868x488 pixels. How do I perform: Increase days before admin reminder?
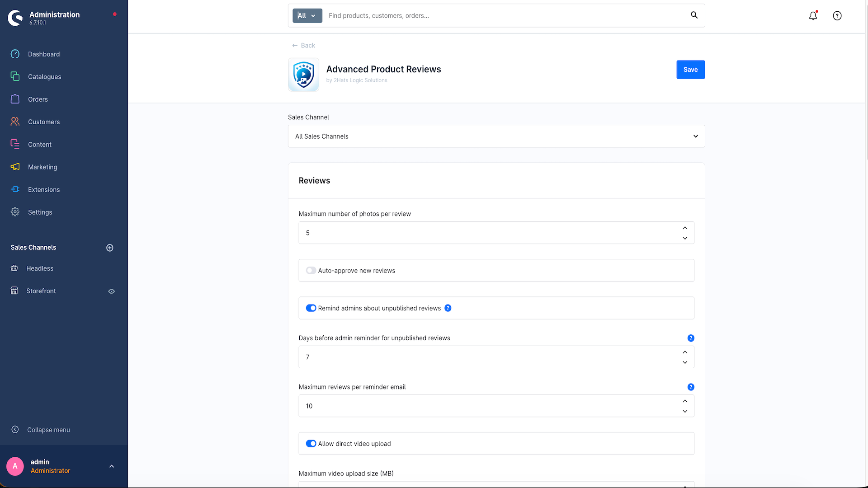click(x=685, y=352)
